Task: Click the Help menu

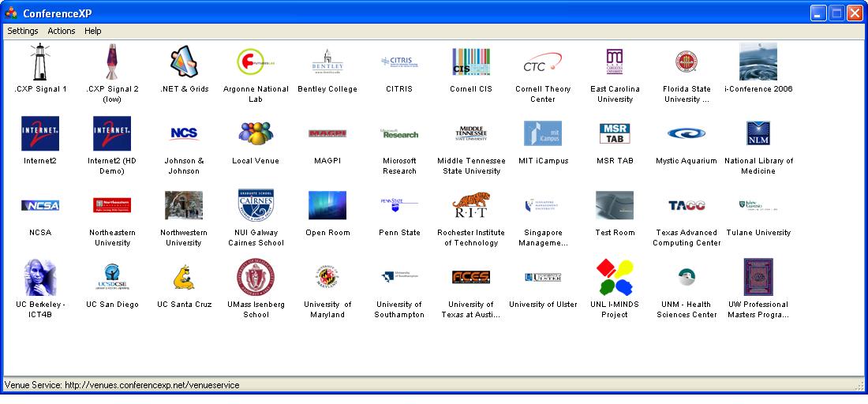Action: [93, 31]
